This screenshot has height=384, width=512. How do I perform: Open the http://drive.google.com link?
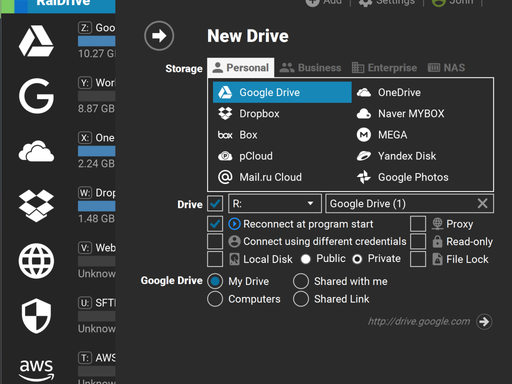pos(419,322)
